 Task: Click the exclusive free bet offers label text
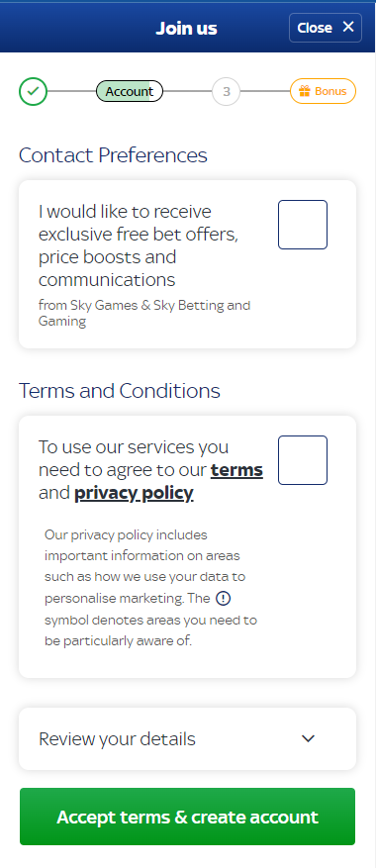(139, 245)
